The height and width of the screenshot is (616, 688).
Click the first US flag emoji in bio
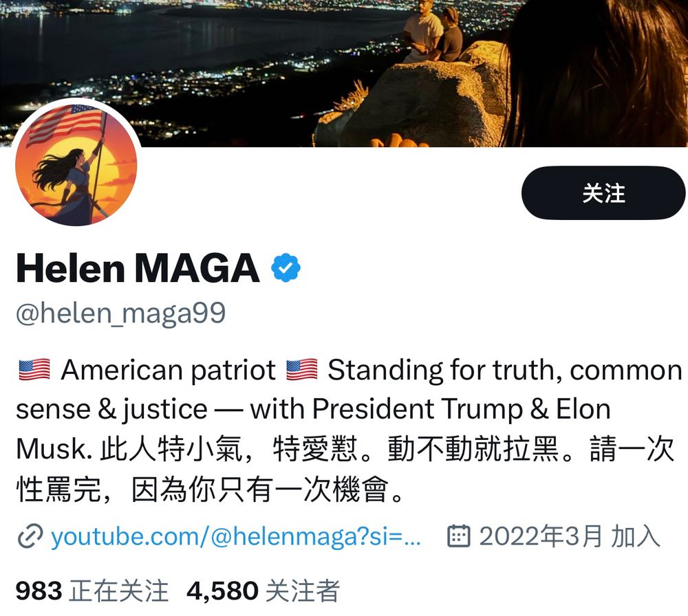34,370
